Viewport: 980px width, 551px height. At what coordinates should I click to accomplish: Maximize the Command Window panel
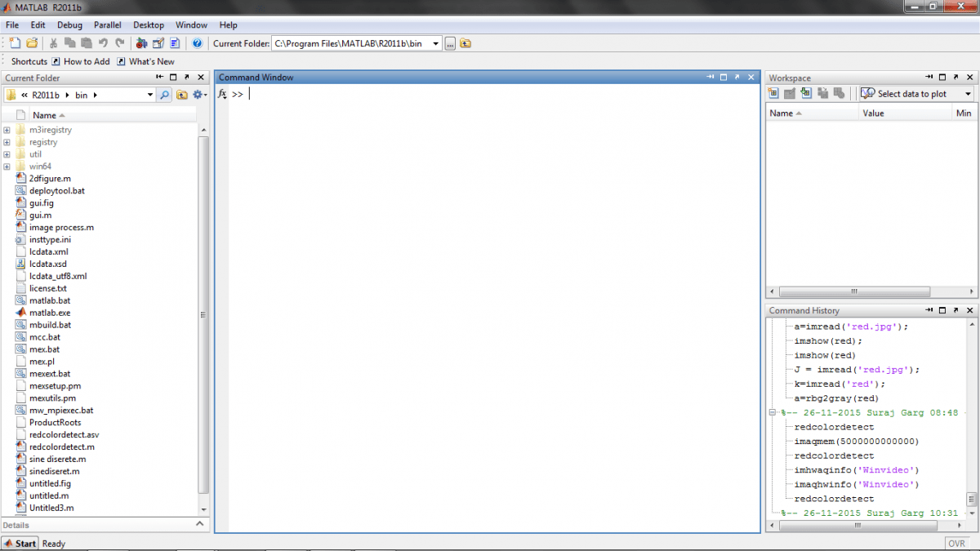tap(724, 78)
